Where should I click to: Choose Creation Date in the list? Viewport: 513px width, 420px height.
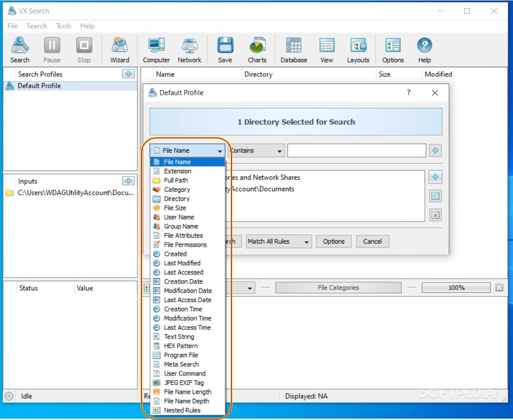187,282
